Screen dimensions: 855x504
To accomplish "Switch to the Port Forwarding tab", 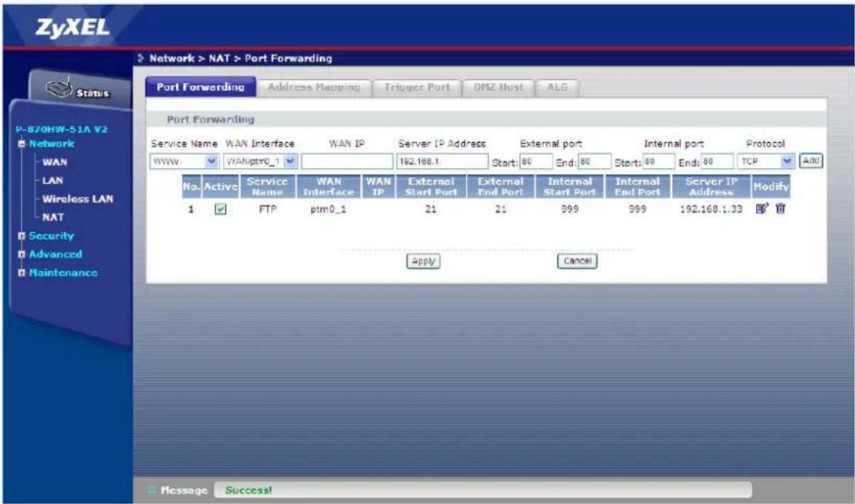I will tap(200, 87).
